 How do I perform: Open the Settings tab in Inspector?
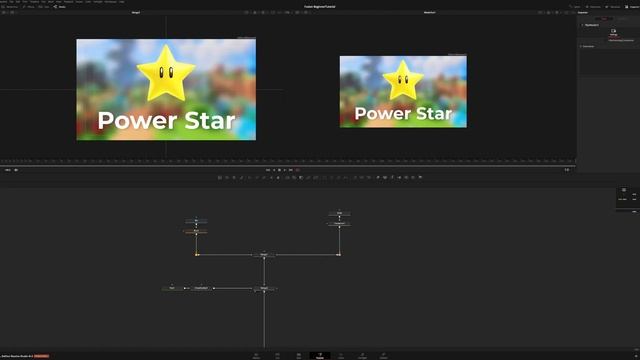point(613,32)
